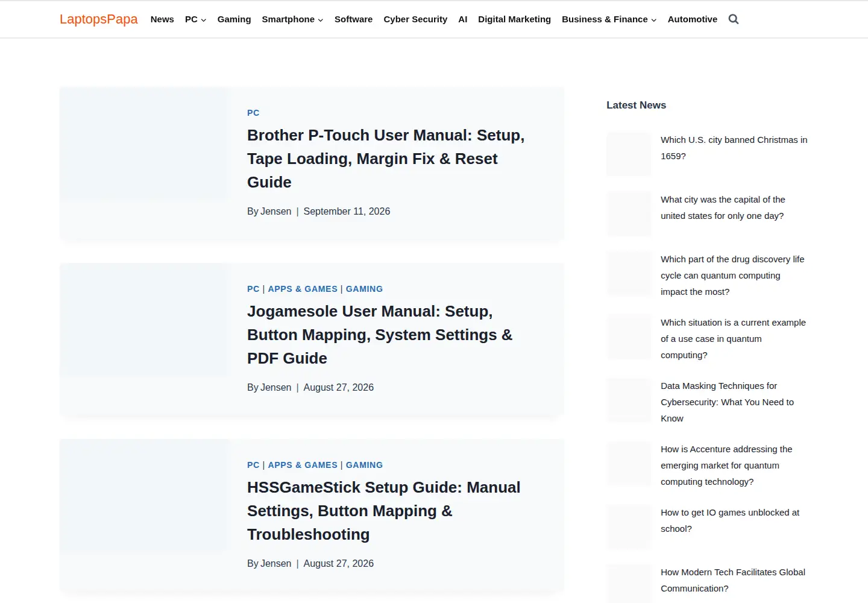
Task: Go to the LaptopsPapa homepage logo
Action: 99,19
